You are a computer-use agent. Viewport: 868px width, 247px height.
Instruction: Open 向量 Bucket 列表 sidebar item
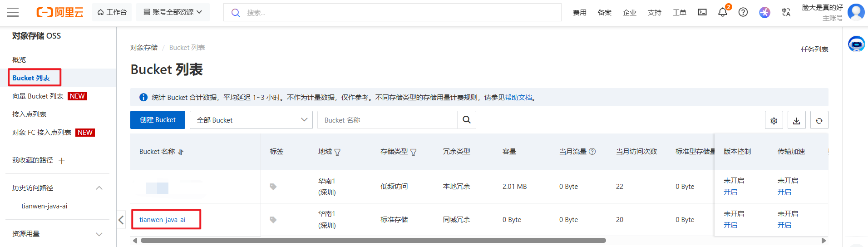point(38,96)
